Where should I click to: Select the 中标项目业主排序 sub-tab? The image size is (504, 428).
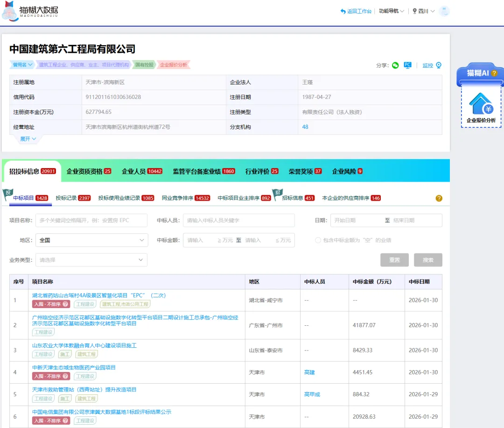click(x=244, y=198)
